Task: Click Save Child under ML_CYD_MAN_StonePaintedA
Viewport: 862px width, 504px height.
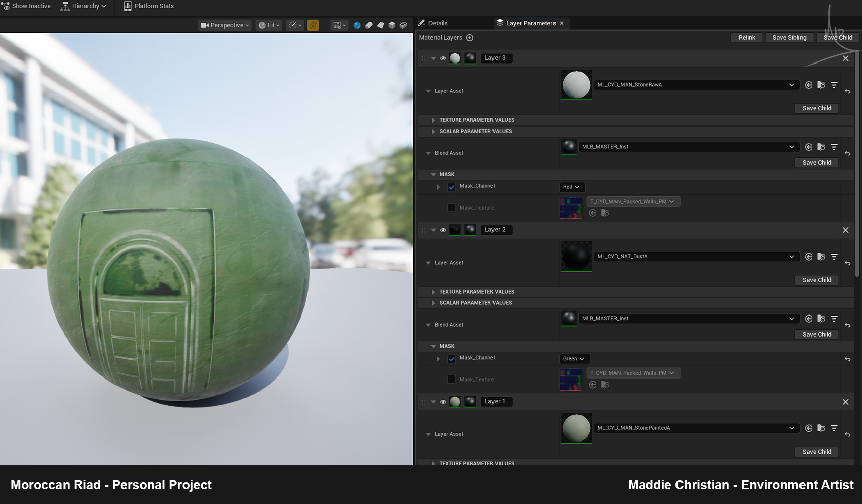Action: (817, 452)
